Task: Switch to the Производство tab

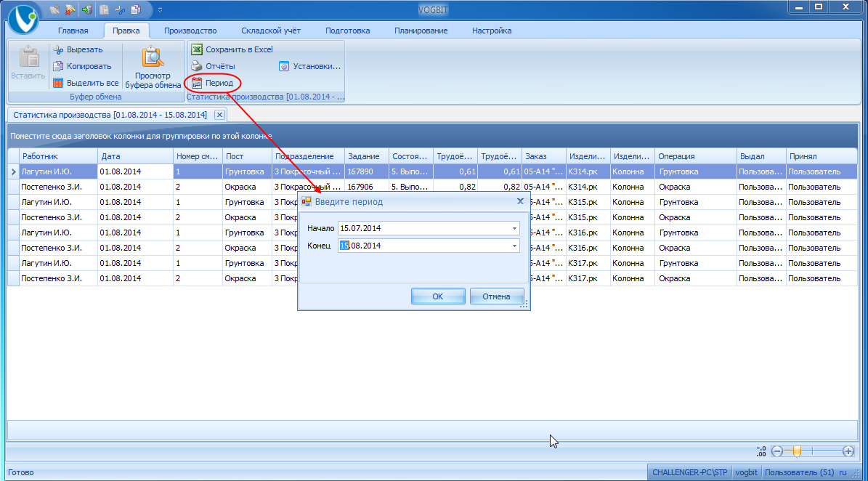Action: tap(190, 31)
